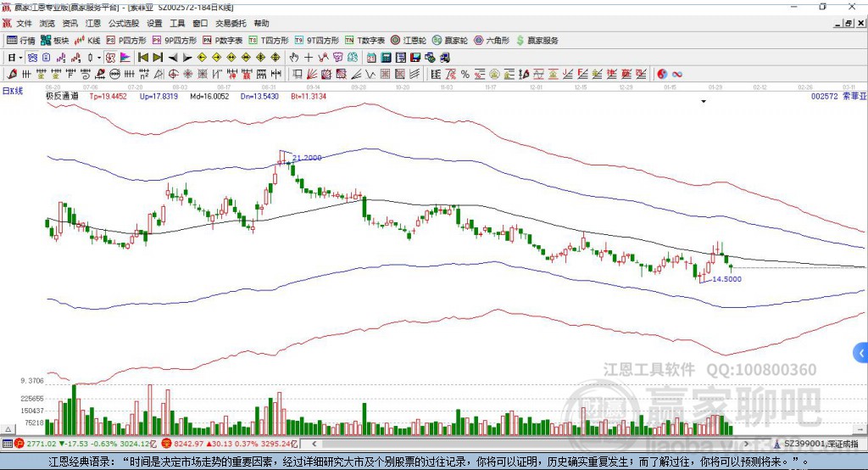This screenshot has width=868, height=470.
Task: Select the n-squared grid tool
Action: click(x=144, y=75)
